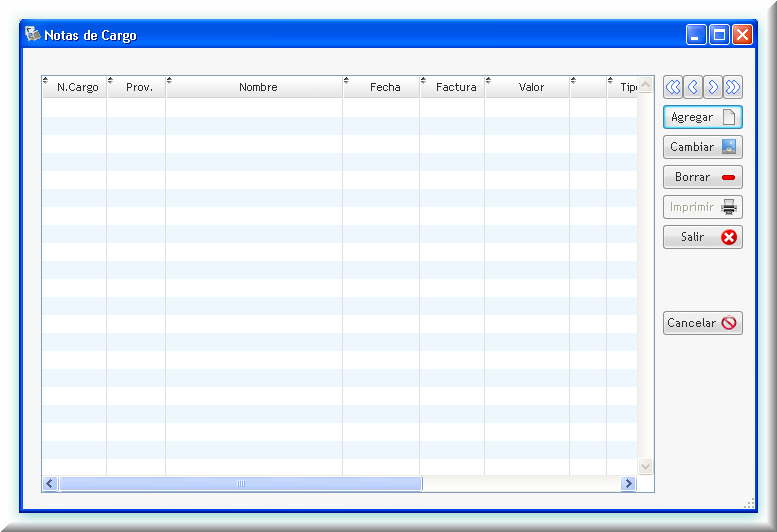Sort by the Nombre column header
This screenshot has height=532, width=777.
click(x=254, y=87)
